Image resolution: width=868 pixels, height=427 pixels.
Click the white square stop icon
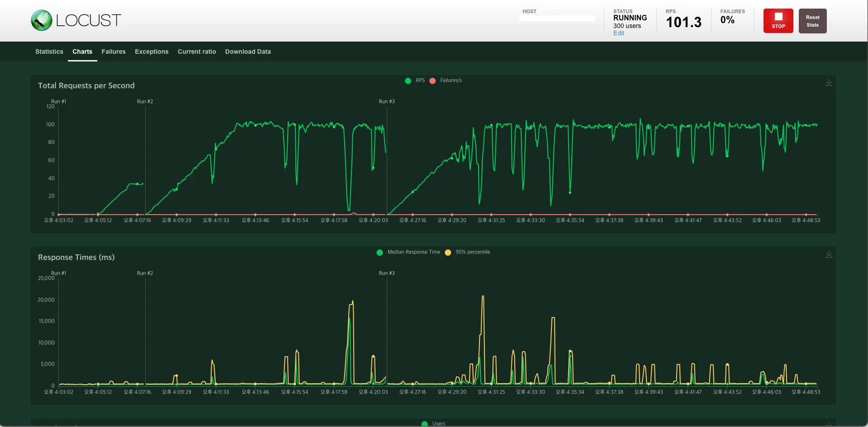[x=778, y=17]
